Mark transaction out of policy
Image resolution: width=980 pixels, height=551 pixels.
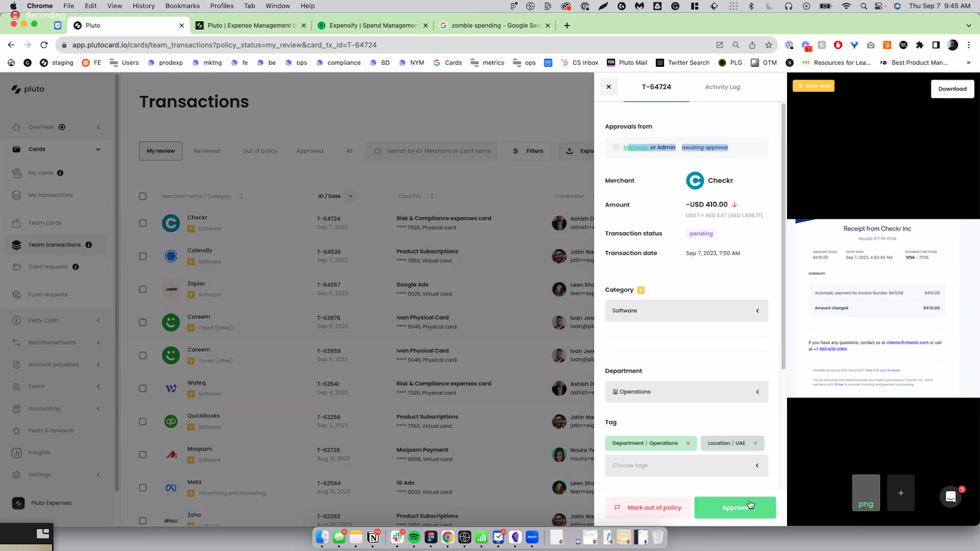point(648,508)
